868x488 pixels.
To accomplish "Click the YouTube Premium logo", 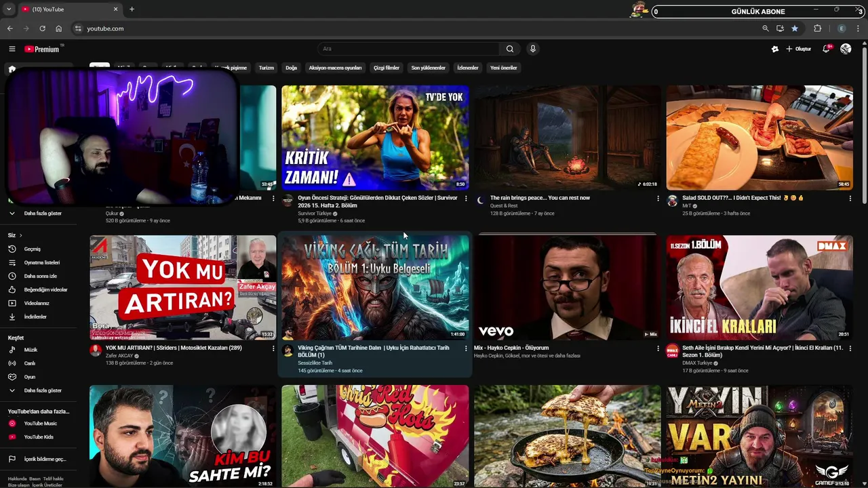I will point(43,49).
